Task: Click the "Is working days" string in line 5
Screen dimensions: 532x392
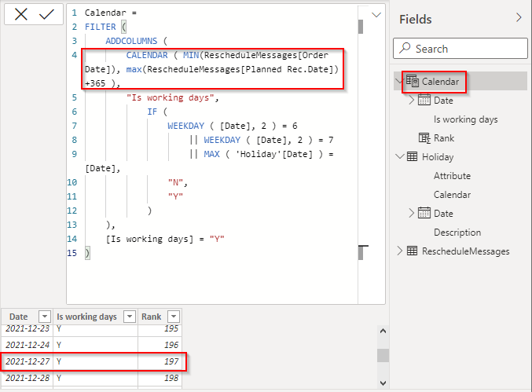Action: (x=171, y=97)
